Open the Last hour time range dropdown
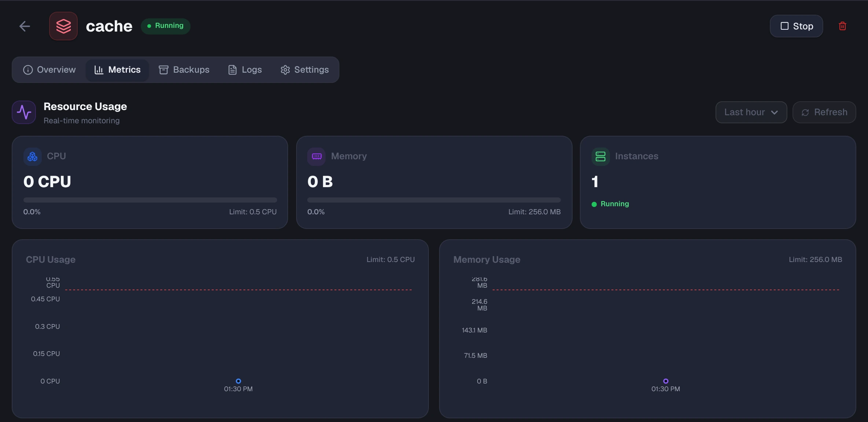 click(x=751, y=112)
